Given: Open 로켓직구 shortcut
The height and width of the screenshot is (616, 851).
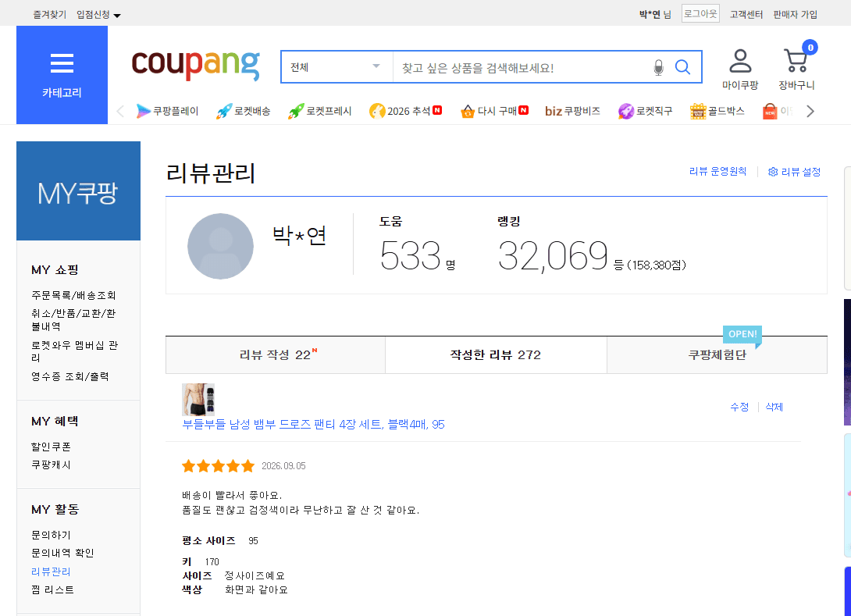Looking at the screenshot, I should coord(646,112).
